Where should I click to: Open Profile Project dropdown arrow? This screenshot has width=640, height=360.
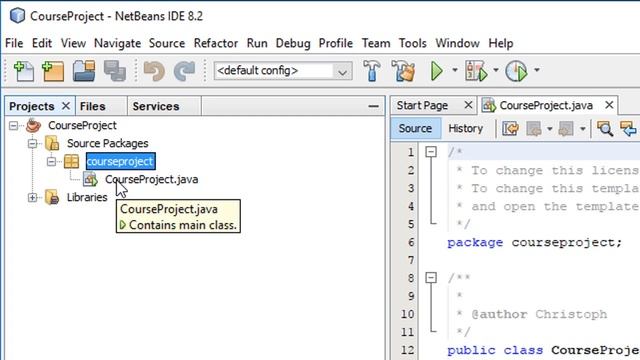point(537,70)
